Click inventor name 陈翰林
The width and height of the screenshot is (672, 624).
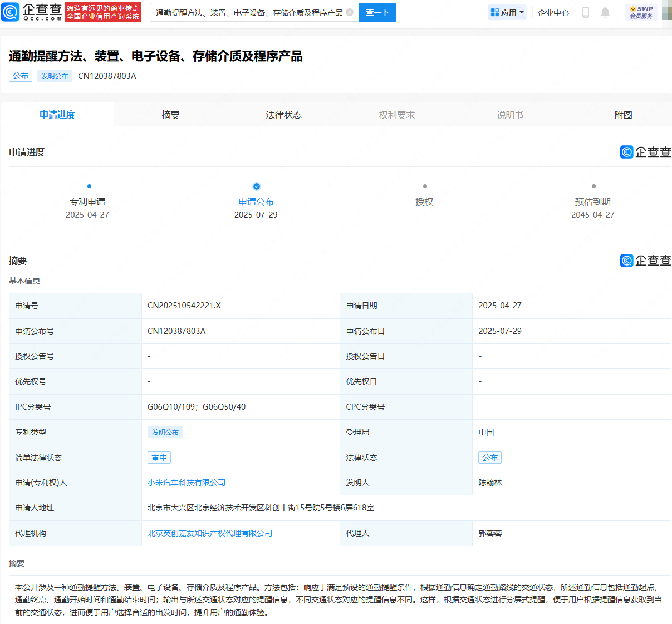(490, 483)
